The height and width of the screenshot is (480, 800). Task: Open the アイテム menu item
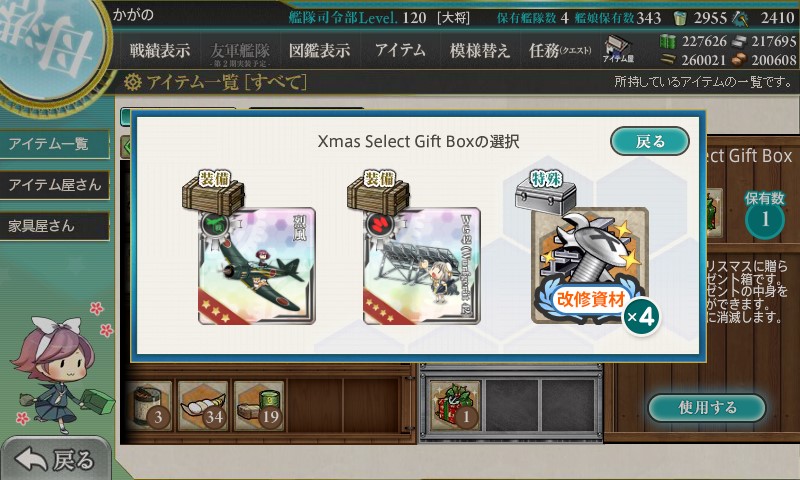click(400, 50)
